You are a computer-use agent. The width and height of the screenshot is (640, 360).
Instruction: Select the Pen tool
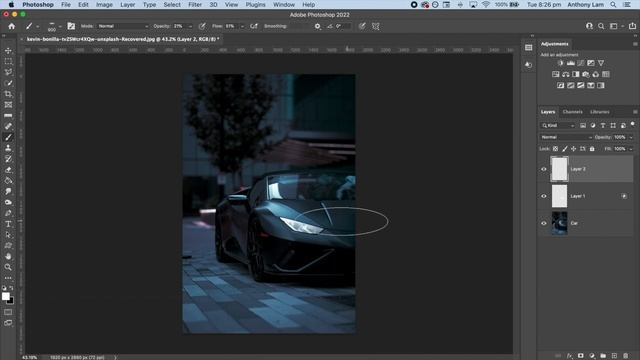(x=8, y=213)
